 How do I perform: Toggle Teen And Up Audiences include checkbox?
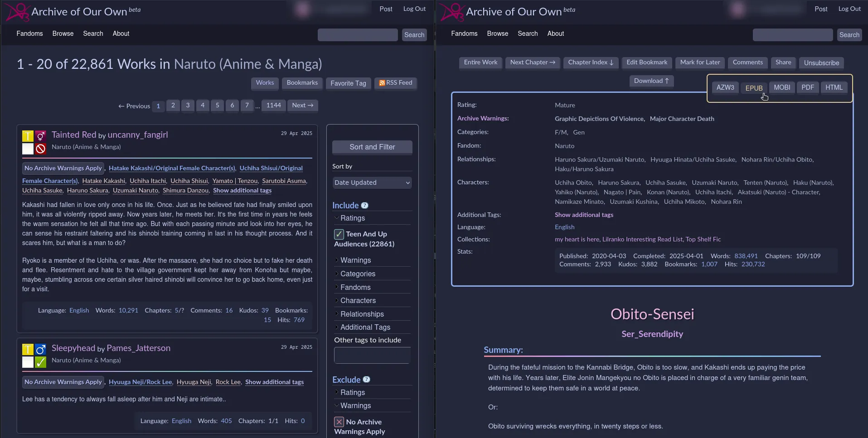pyautogui.click(x=339, y=234)
